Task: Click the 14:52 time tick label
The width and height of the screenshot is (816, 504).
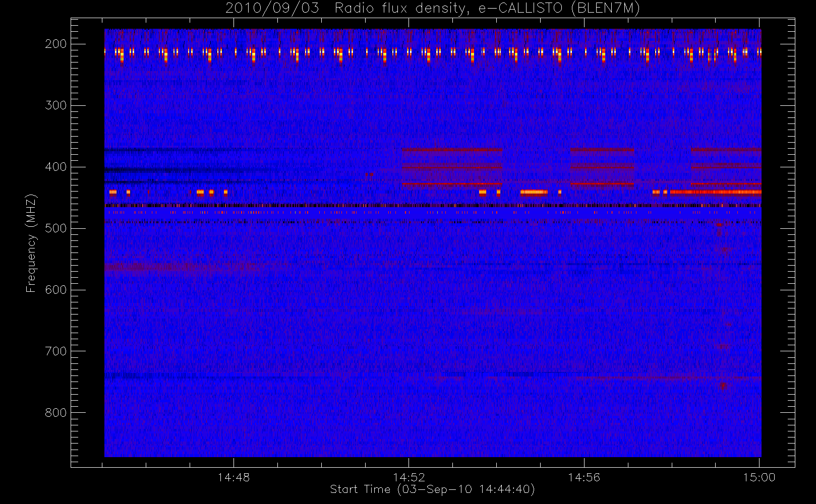Action: 409,477
